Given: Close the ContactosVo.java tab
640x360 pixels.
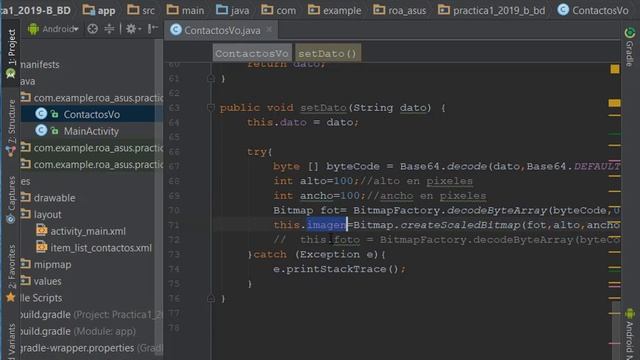Looking at the screenshot, I should coord(269,30).
